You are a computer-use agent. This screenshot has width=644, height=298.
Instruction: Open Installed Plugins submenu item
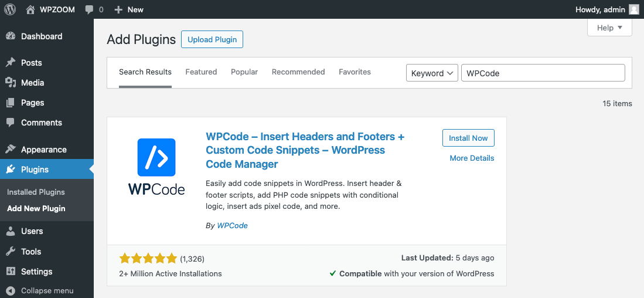pyautogui.click(x=36, y=192)
